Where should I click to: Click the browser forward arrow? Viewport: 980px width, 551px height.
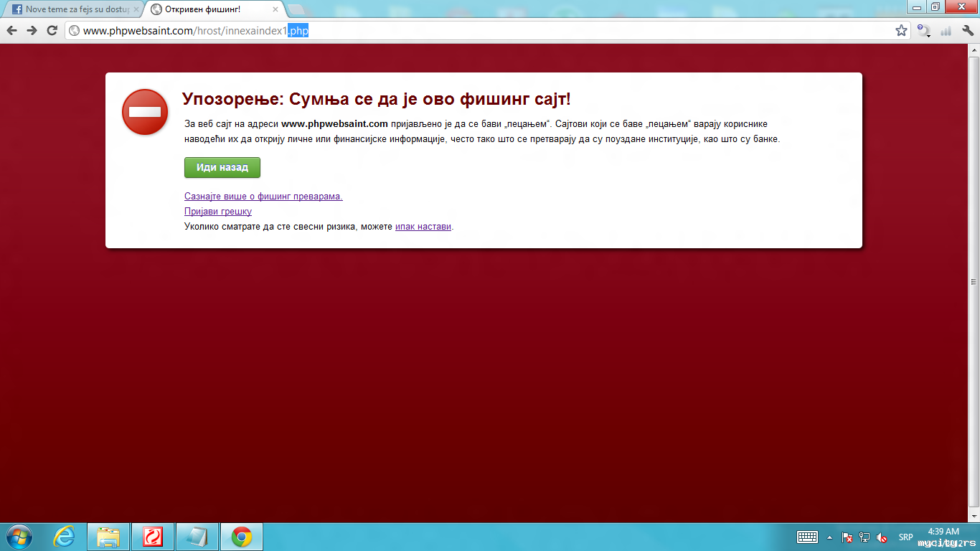pos(32,30)
